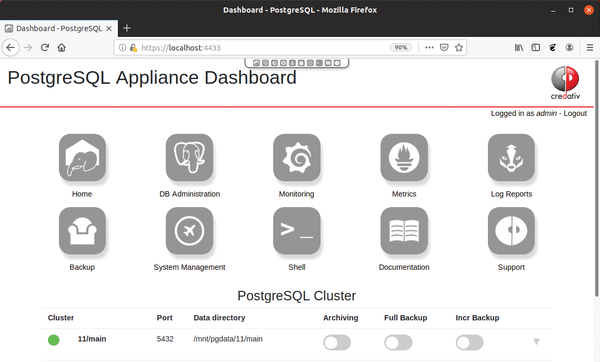600x362 pixels.
Task: Click the green status dot for 11/main
Action: [x=54, y=340]
